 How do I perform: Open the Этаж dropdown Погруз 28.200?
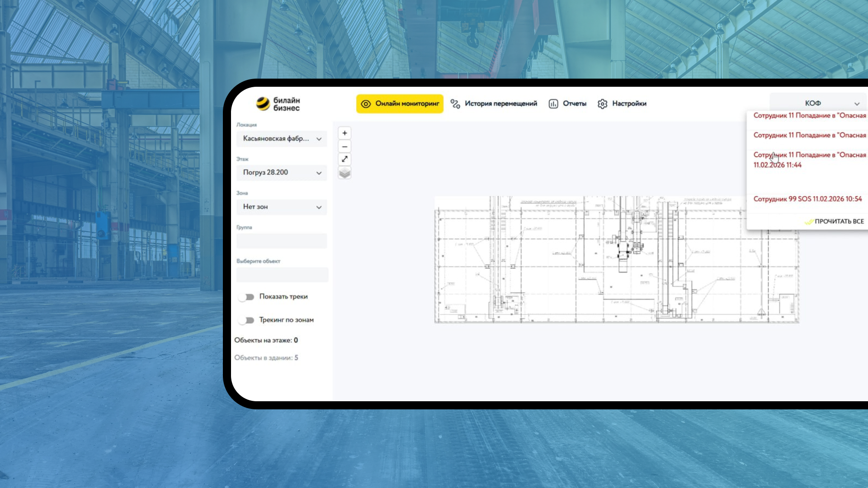coord(281,173)
